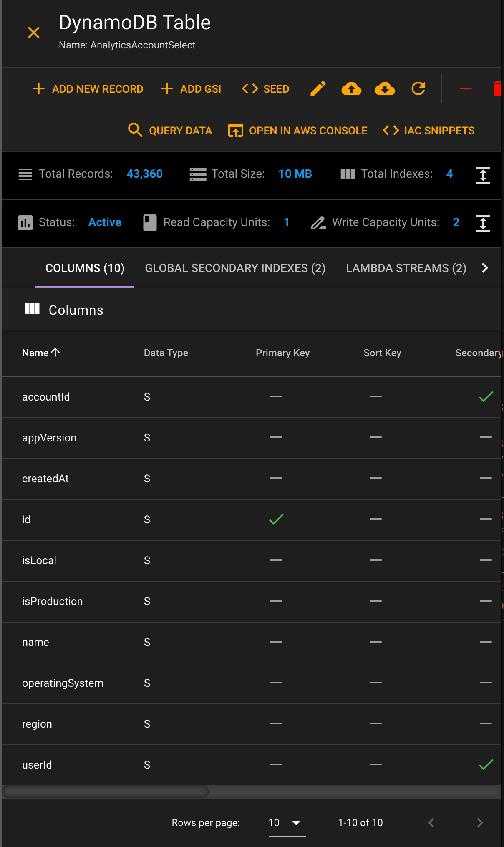The width and height of the screenshot is (504, 847).
Task: Click Add New Record button
Action: [x=88, y=89]
